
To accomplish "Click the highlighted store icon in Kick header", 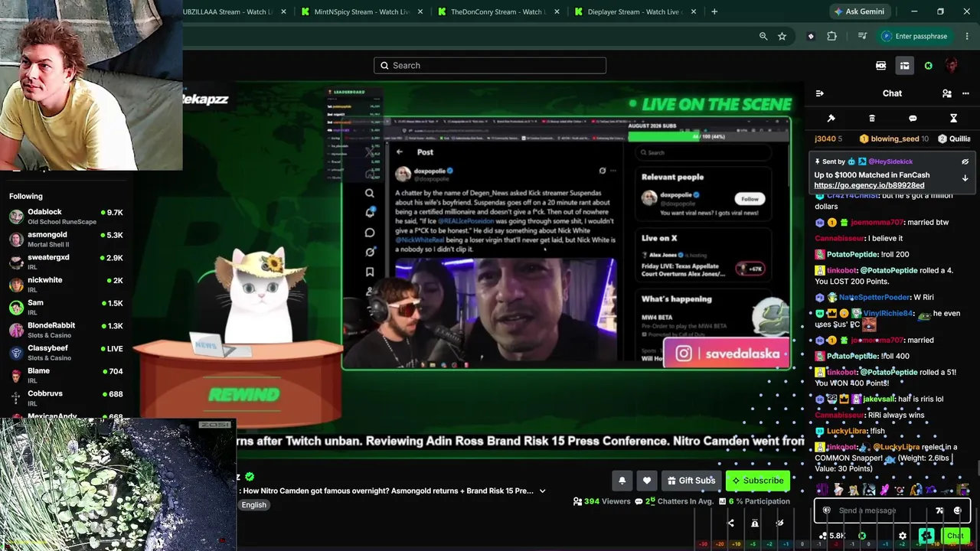I will [904, 66].
